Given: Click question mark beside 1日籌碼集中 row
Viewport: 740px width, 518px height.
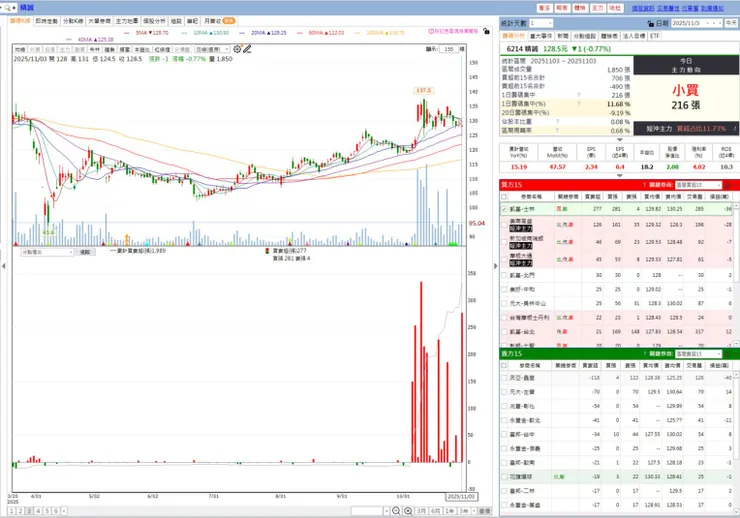Looking at the screenshot, I should click(x=579, y=95).
